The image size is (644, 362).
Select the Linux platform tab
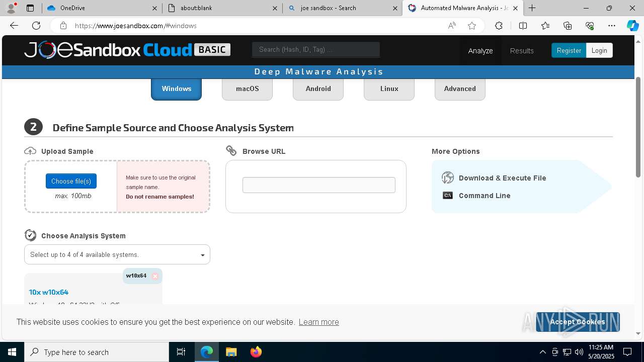pos(389,89)
